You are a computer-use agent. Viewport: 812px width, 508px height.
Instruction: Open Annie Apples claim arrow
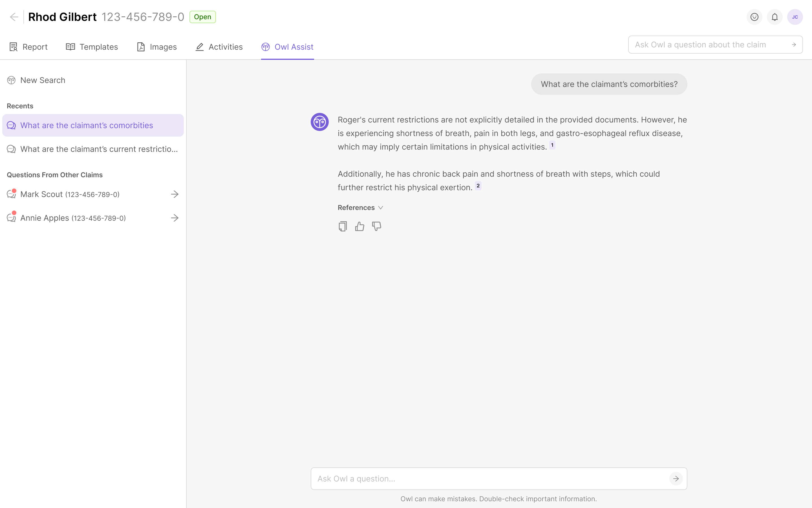[x=175, y=218]
